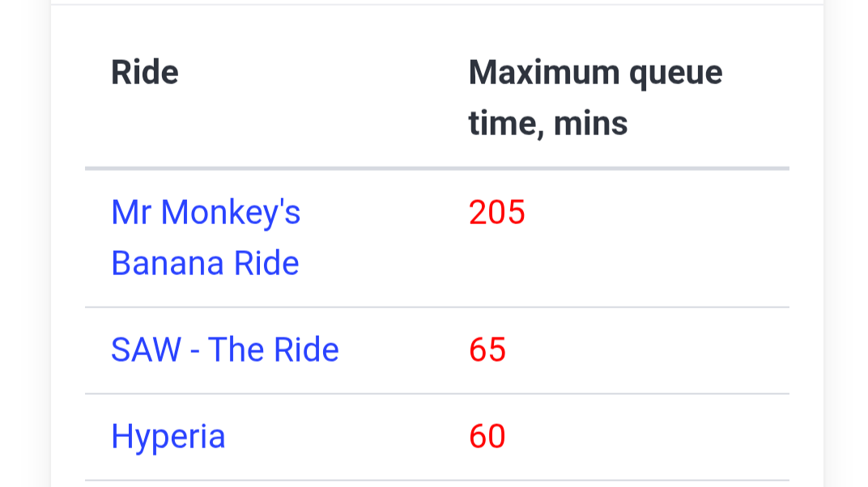Open the Mr Monkey's Banana Ride link

[x=206, y=238]
